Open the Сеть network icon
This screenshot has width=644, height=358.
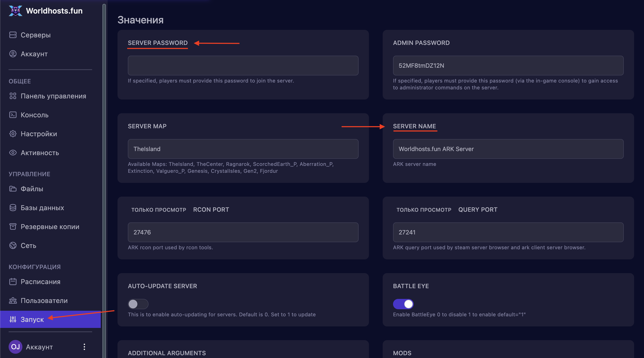point(13,245)
